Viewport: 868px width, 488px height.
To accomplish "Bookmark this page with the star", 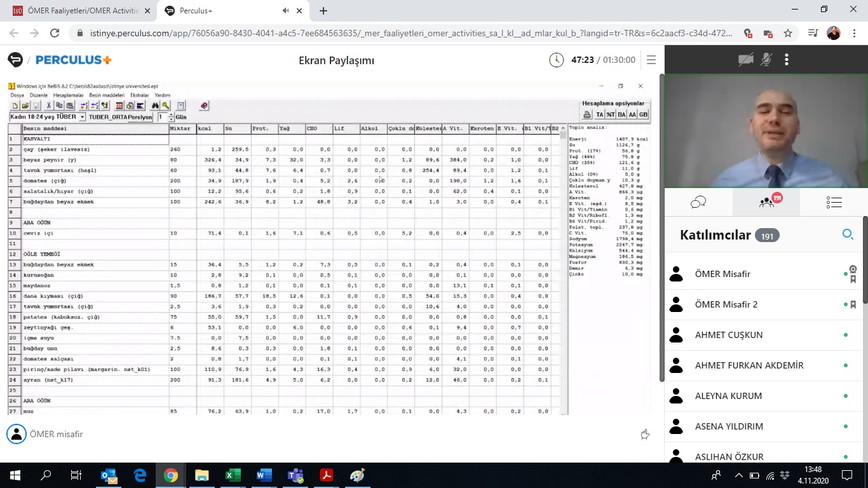I will pyautogui.click(x=788, y=33).
